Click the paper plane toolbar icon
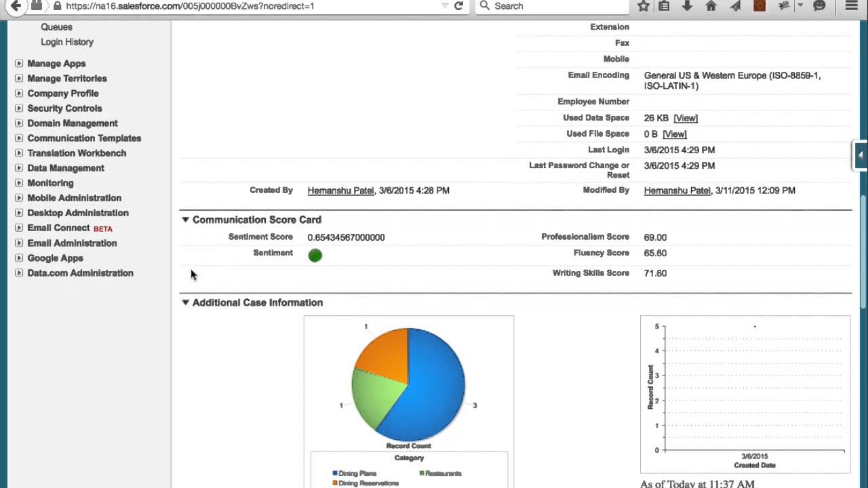The height and width of the screenshot is (488, 868). click(736, 5)
